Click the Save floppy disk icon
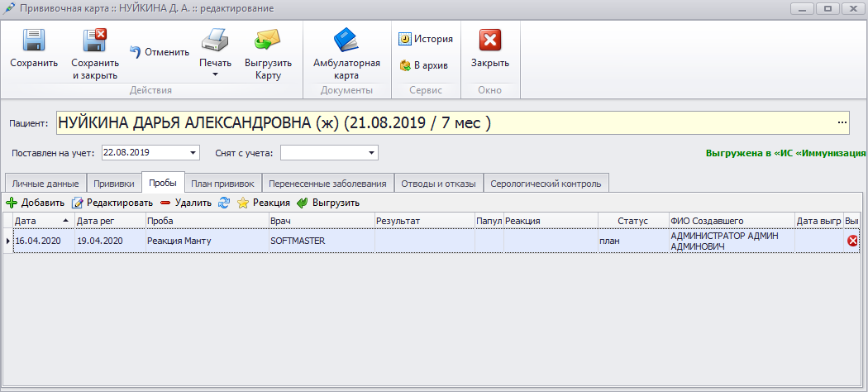This screenshot has width=868, height=392. pos(34,41)
